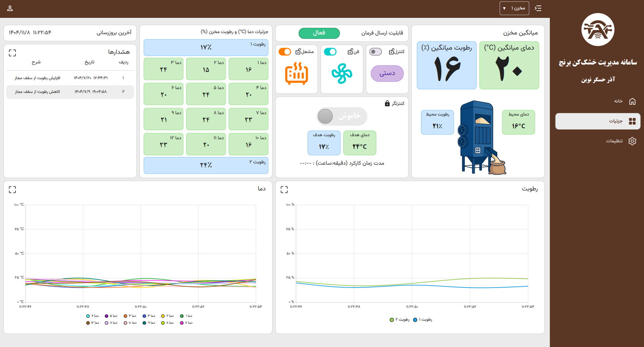
Task: Click the lock icon beside مشعل
Action: [x=298, y=52]
